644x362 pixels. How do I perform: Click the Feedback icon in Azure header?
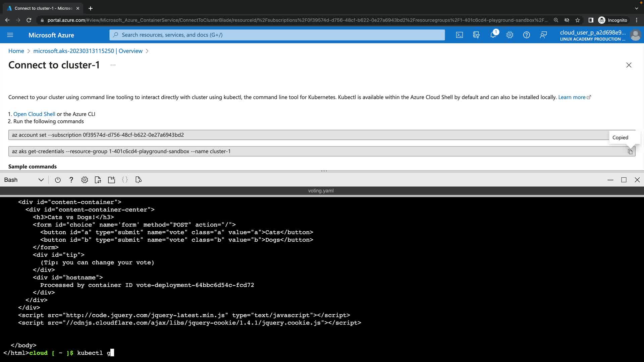tap(543, 35)
